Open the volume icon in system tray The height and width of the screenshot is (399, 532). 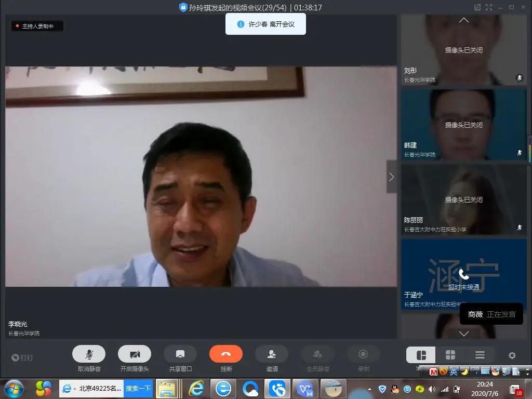tap(432, 389)
